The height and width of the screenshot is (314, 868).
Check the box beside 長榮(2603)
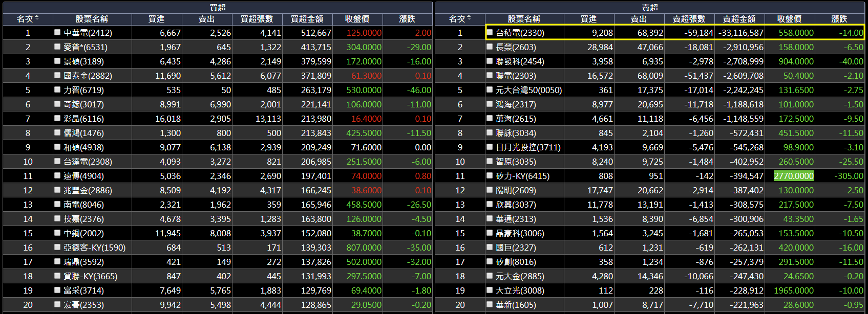click(x=490, y=47)
